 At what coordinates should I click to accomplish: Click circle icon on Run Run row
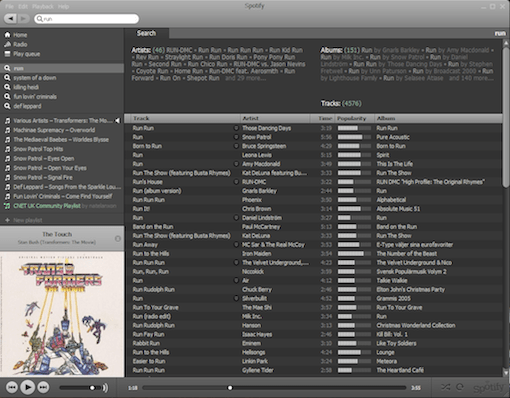click(236, 128)
